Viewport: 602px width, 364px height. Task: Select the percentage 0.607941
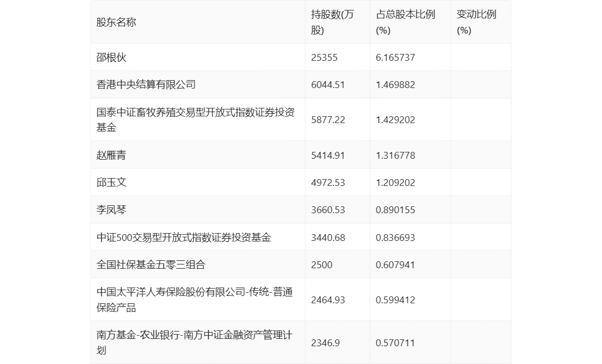pos(395,264)
